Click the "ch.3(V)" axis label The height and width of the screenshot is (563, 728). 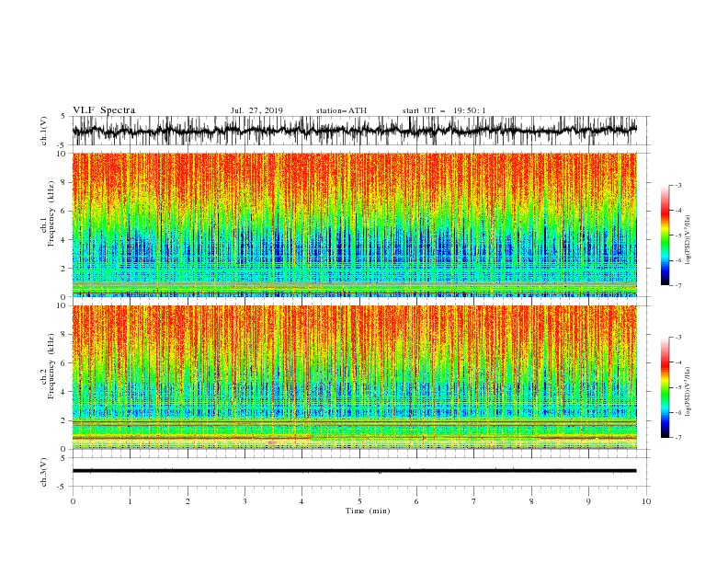(44, 472)
